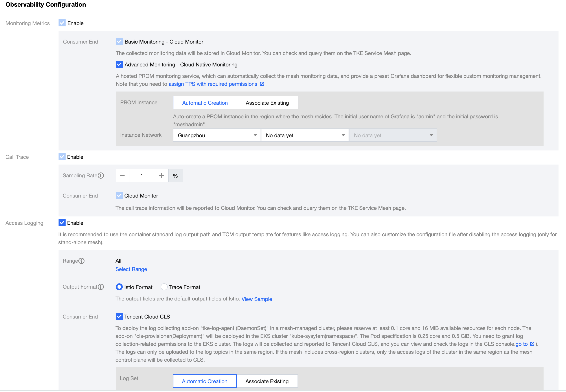Click info icon beside Range label
The height and width of the screenshot is (392, 566).
click(81, 261)
